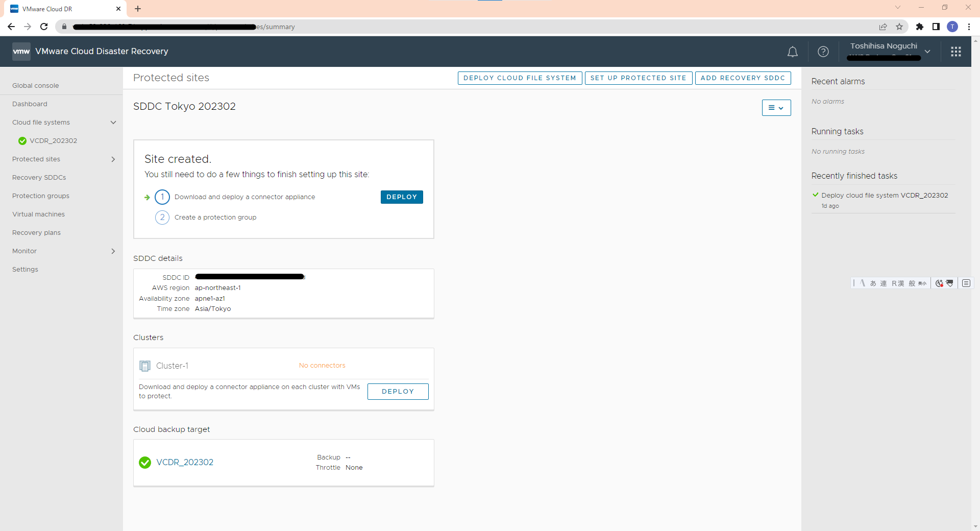Viewport: 980px width, 531px height.
Task: Go back with the browser back arrow
Action: click(11, 27)
